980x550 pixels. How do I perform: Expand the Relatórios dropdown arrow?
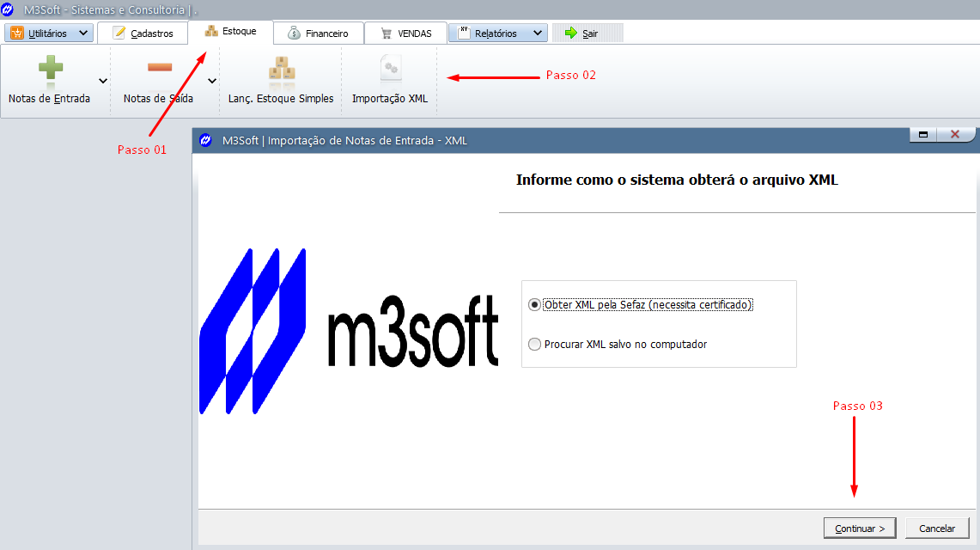pos(538,34)
